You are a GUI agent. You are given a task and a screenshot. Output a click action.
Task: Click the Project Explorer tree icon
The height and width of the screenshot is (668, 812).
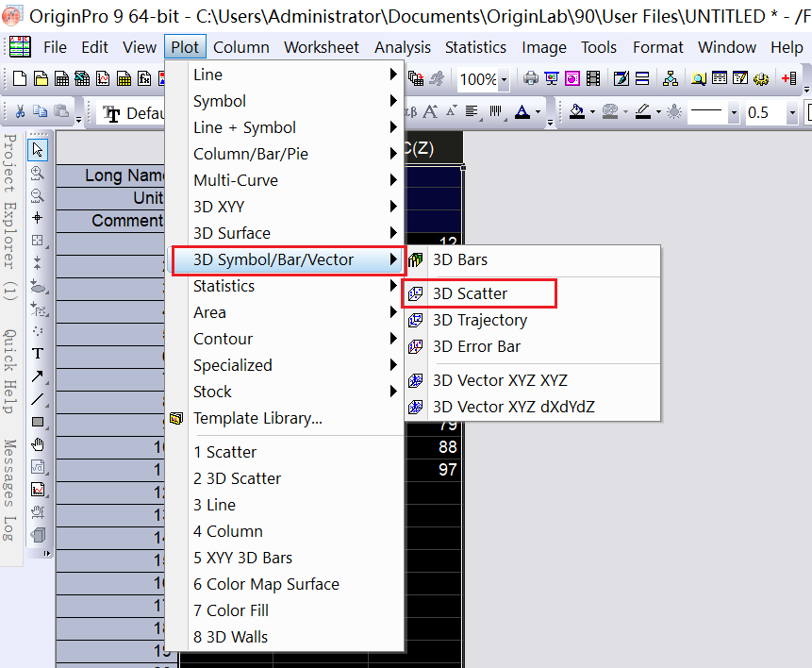tap(671, 78)
